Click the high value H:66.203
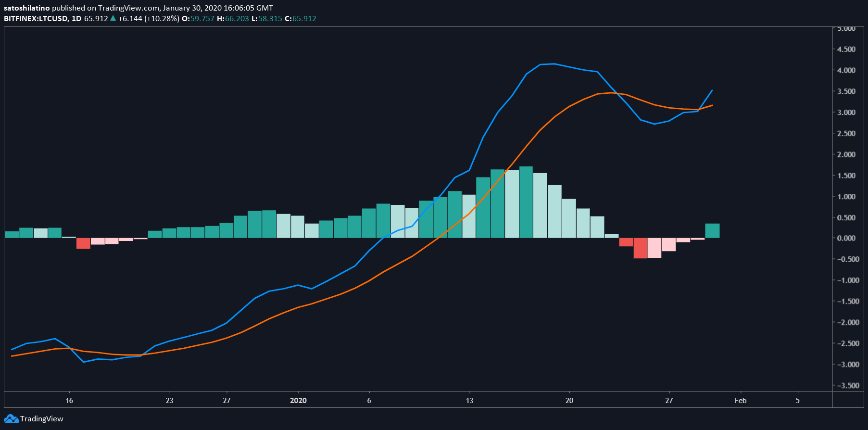The width and height of the screenshot is (868, 430). 233,19
